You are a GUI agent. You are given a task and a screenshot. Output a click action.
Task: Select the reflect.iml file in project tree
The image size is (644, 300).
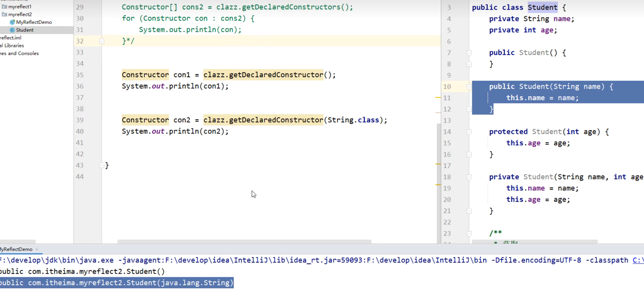coord(11,38)
